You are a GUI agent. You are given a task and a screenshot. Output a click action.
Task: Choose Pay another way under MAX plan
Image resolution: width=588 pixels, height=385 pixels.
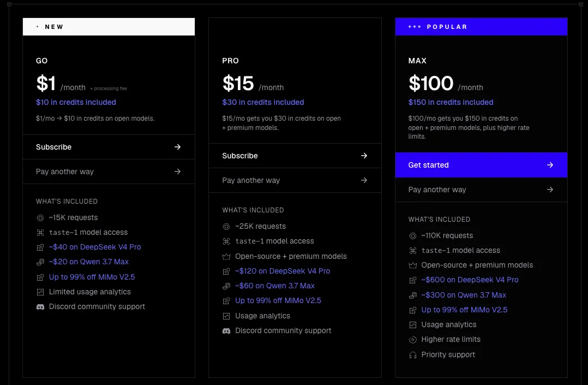(x=481, y=189)
